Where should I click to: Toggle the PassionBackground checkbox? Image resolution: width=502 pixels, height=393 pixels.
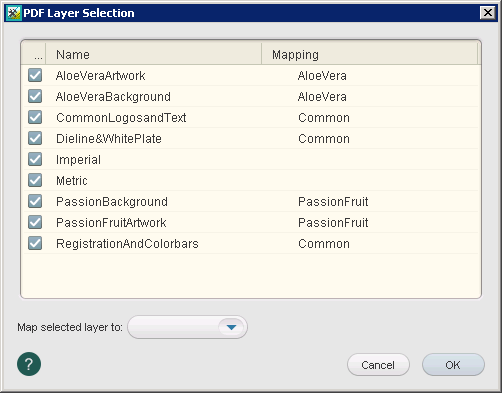35,201
